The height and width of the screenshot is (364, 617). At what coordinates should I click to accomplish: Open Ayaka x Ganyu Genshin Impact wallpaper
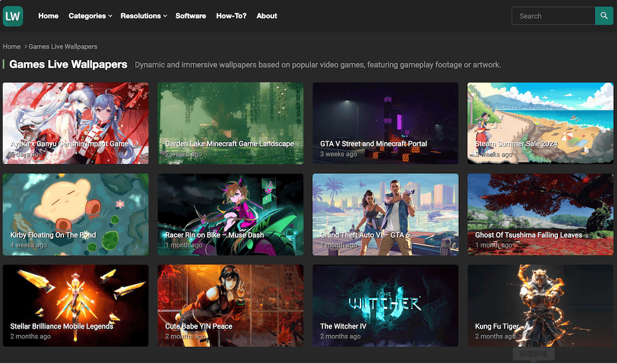[76, 123]
